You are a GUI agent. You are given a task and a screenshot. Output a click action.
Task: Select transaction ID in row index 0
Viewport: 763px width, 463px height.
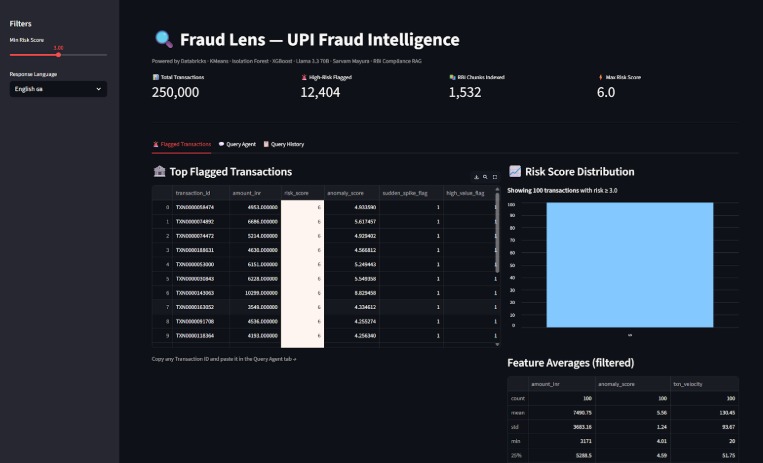click(200, 207)
